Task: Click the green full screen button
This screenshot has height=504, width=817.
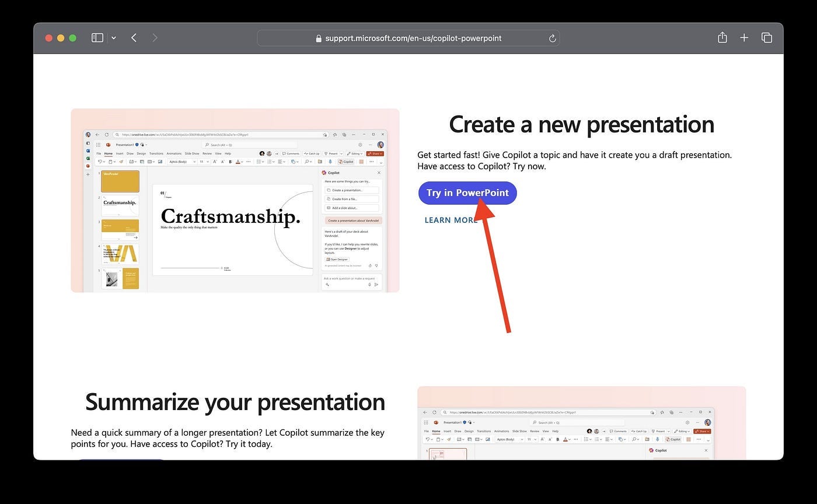Action: click(72, 38)
